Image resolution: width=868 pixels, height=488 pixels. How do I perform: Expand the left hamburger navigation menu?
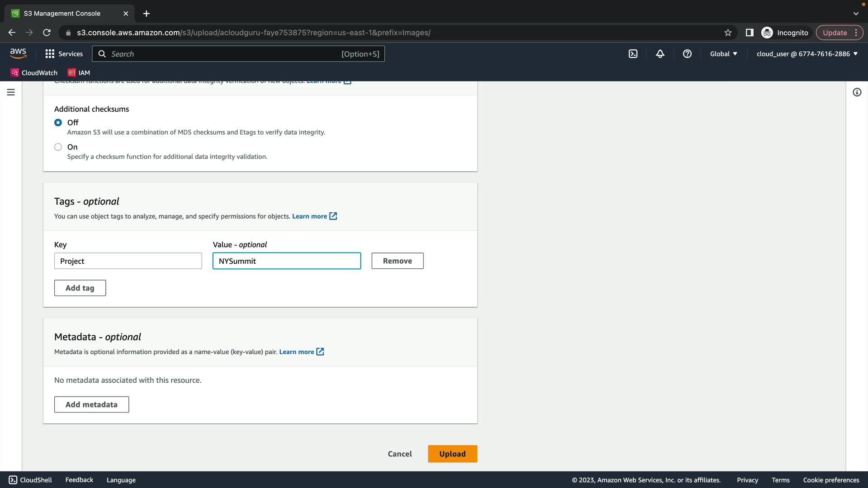pyautogui.click(x=11, y=92)
